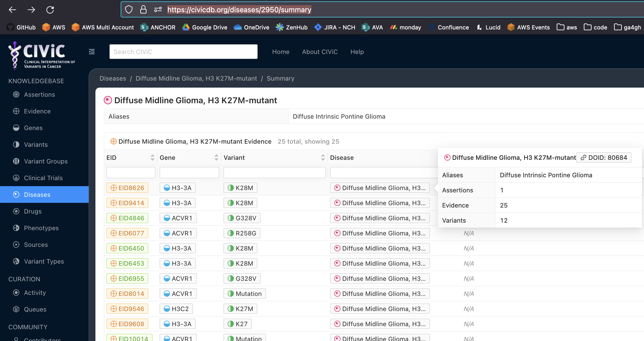Click the browser back arrow
This screenshot has height=341, width=644.
click(12, 10)
